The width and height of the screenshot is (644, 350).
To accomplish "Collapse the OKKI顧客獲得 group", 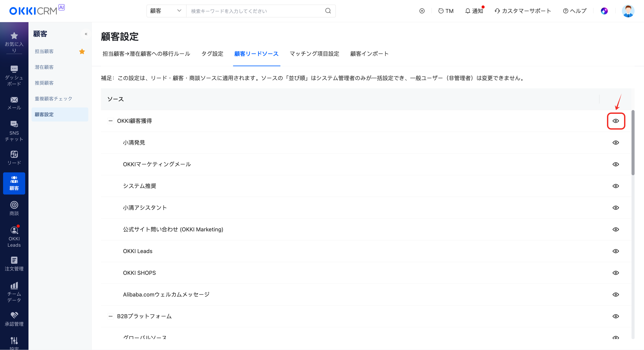I will [110, 121].
